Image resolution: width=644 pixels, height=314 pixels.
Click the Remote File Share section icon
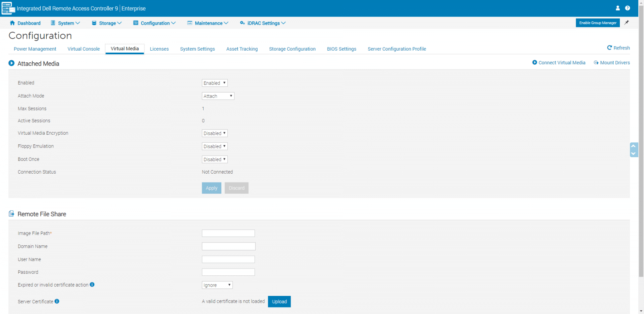coord(12,213)
